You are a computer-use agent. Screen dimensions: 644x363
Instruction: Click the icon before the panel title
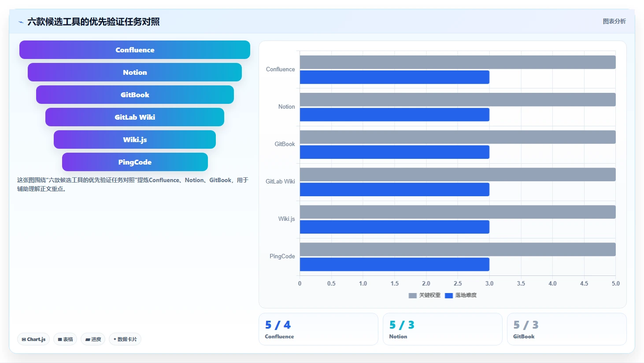21,22
